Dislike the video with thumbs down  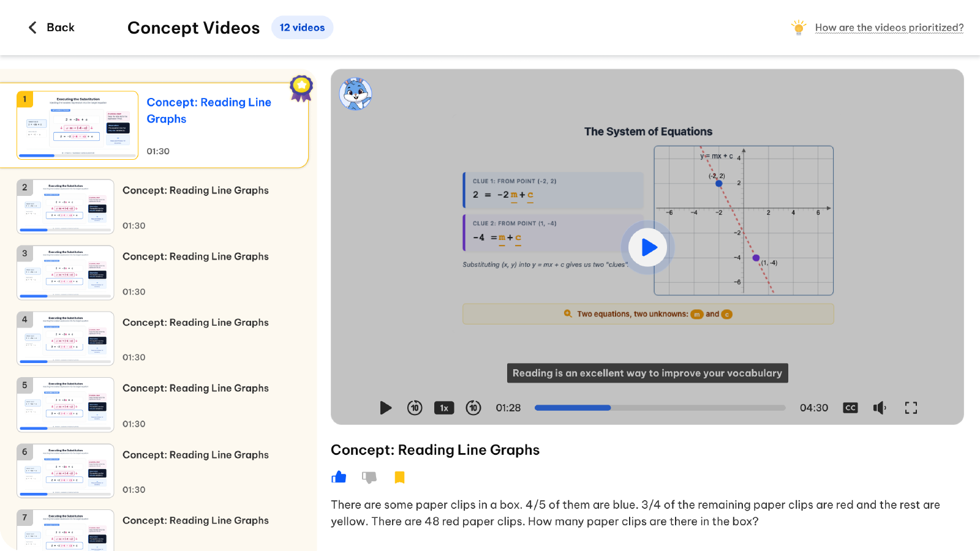[x=369, y=477]
